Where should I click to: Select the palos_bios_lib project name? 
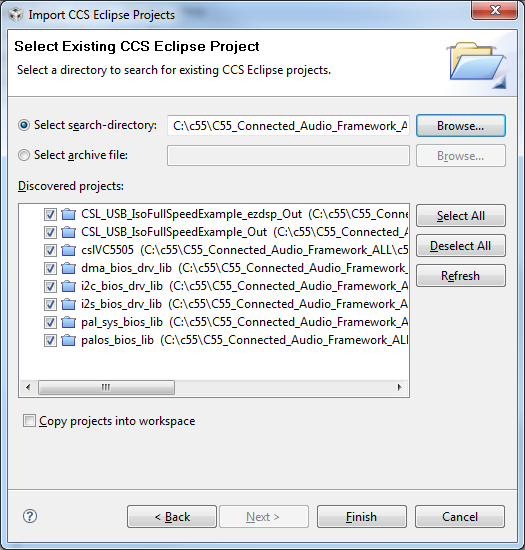tap(117, 340)
